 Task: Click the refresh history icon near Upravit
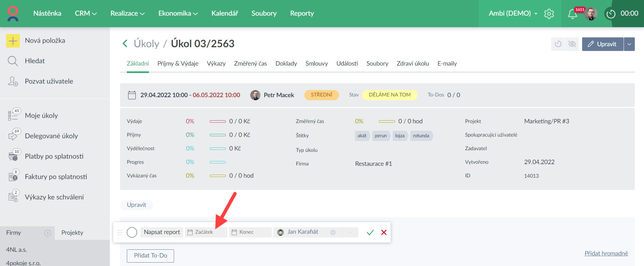point(558,44)
